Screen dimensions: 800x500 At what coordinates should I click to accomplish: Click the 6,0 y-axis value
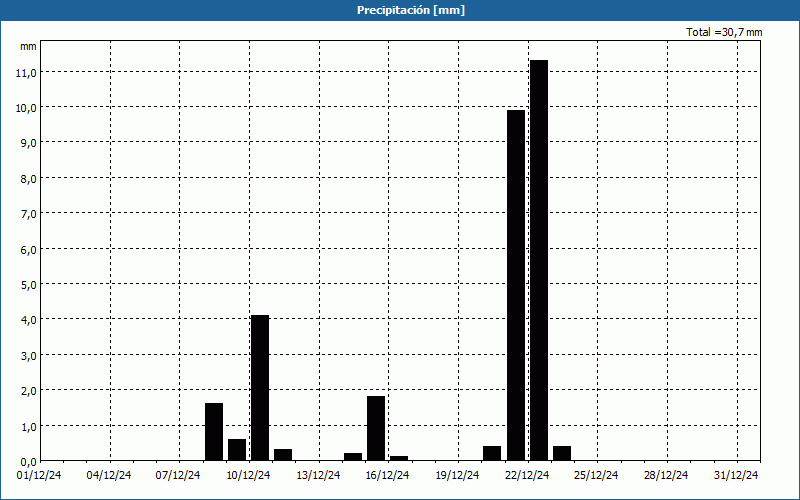coord(29,249)
